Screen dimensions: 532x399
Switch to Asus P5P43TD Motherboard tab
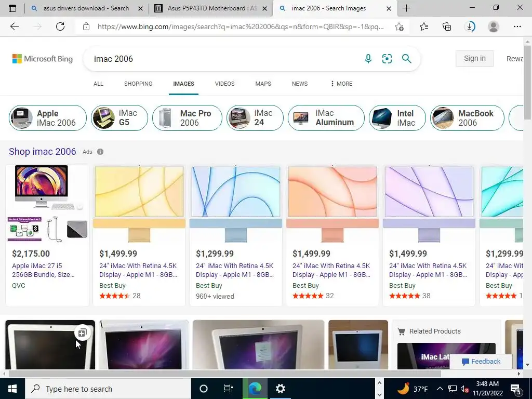coord(212,8)
